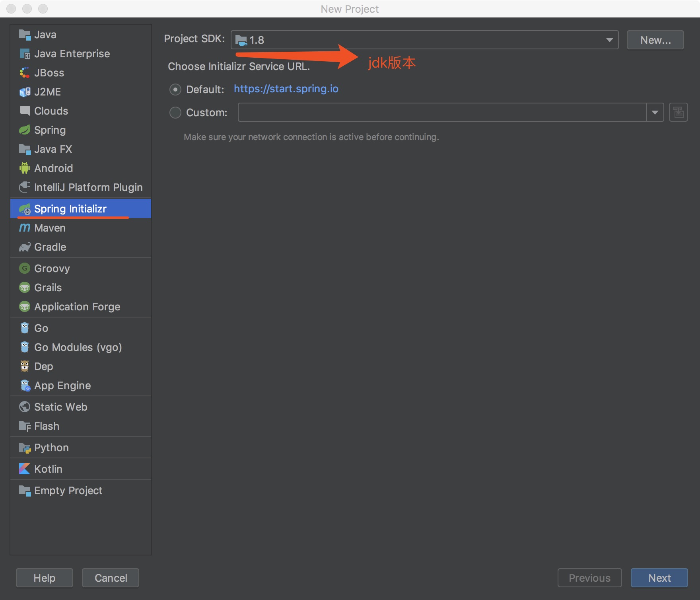The image size is (700, 600).
Task: Expand the Custom URL history dropdown arrow
Action: [655, 113]
